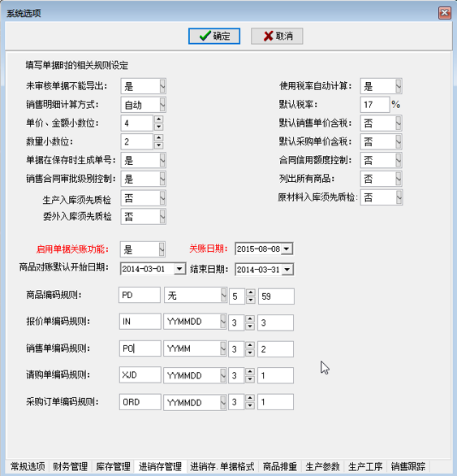The image size is (457, 476).
Task: Switch to the 库存管理 tab
Action: coord(113,466)
